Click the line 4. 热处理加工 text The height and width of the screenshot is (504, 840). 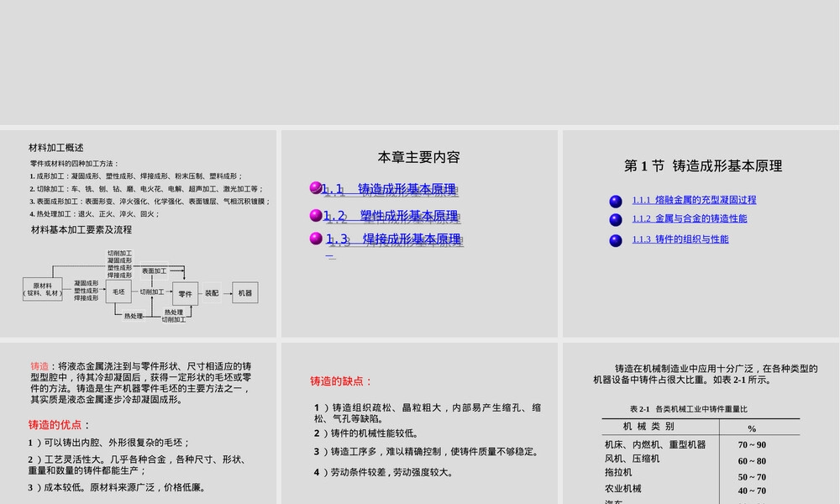coord(95,213)
